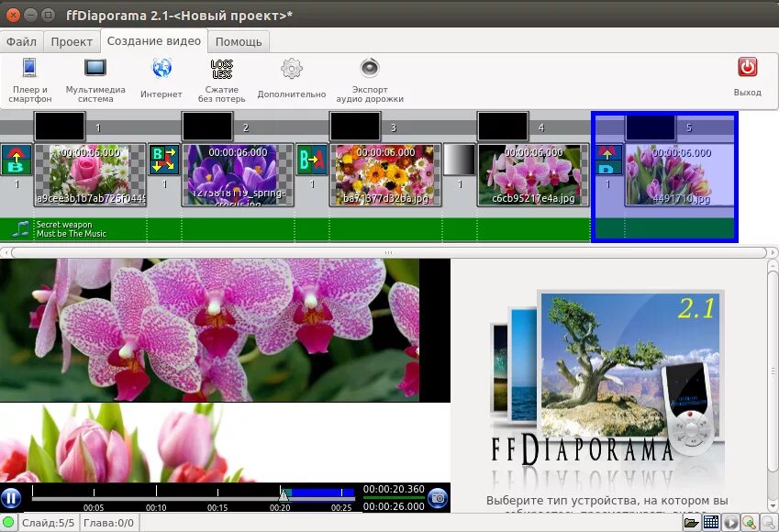The height and width of the screenshot is (532, 779).
Task: Open the transition icon before slide 5
Action: click(607, 160)
